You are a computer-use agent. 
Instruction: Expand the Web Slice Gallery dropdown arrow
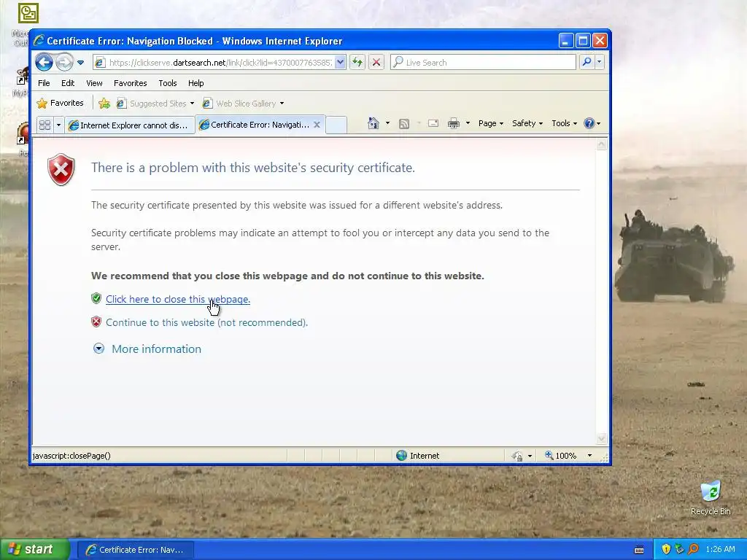282,104
